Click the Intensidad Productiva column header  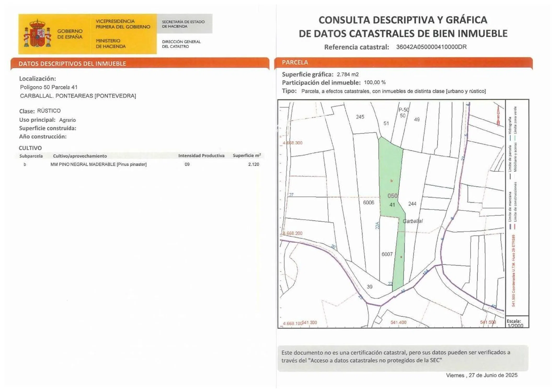click(201, 156)
